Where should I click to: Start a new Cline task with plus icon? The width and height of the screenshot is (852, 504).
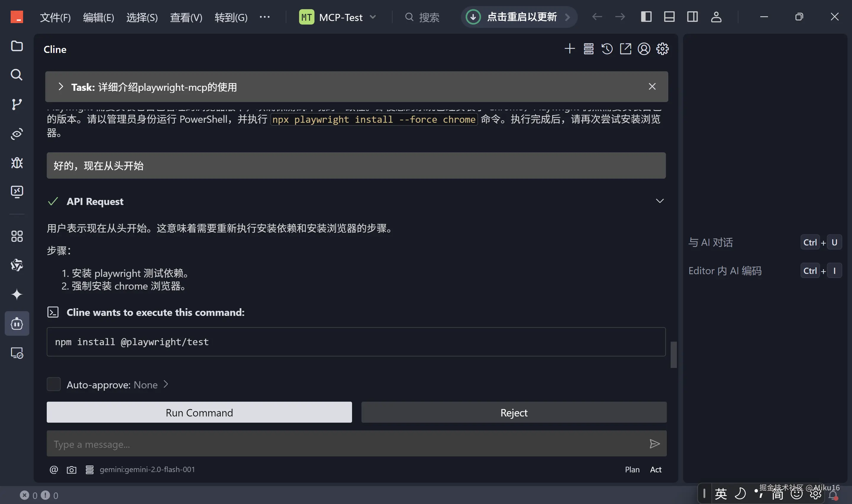pyautogui.click(x=569, y=49)
